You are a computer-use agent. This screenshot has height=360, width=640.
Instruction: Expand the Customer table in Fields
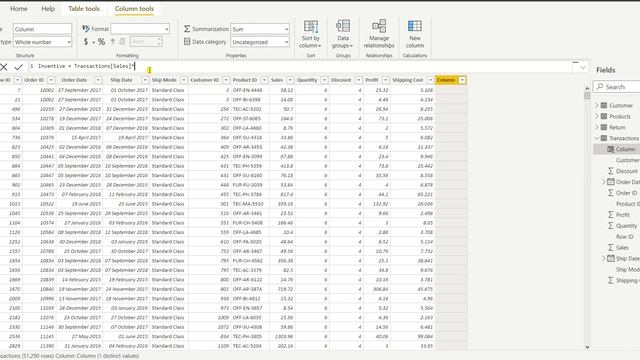point(597,105)
